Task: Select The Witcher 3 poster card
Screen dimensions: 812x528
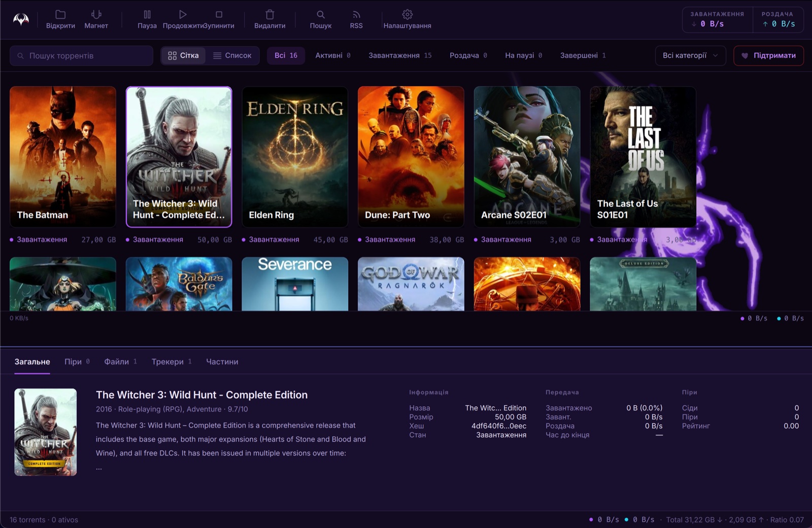Action: pos(179,157)
